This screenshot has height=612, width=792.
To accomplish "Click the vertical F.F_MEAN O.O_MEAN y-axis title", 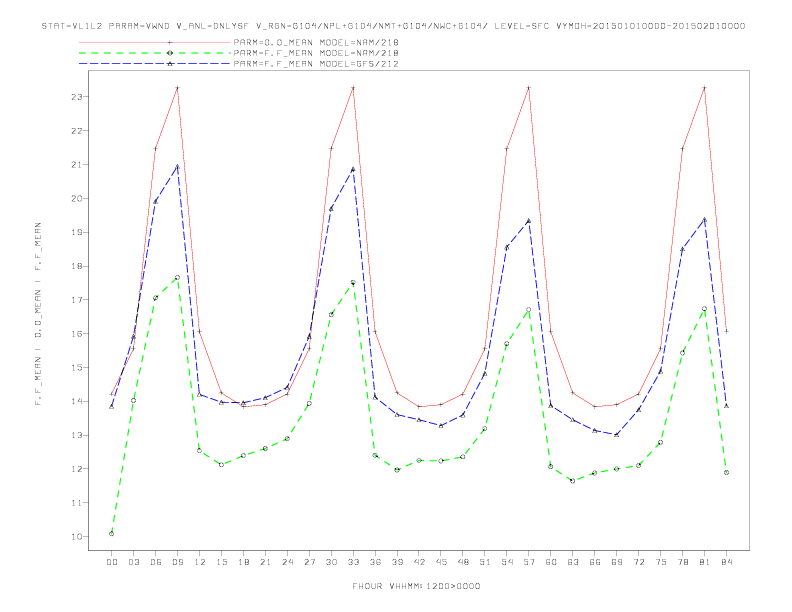I will (x=38, y=314).
